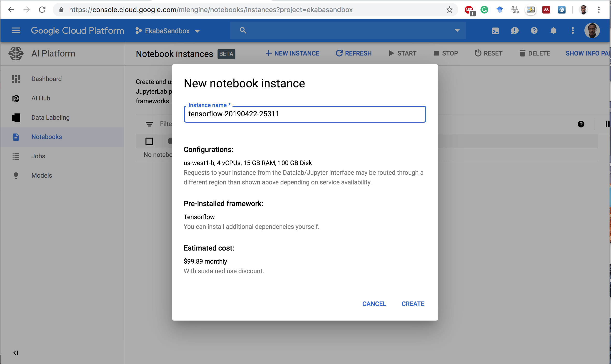Select the Notebooks icon in sidebar

(16, 137)
